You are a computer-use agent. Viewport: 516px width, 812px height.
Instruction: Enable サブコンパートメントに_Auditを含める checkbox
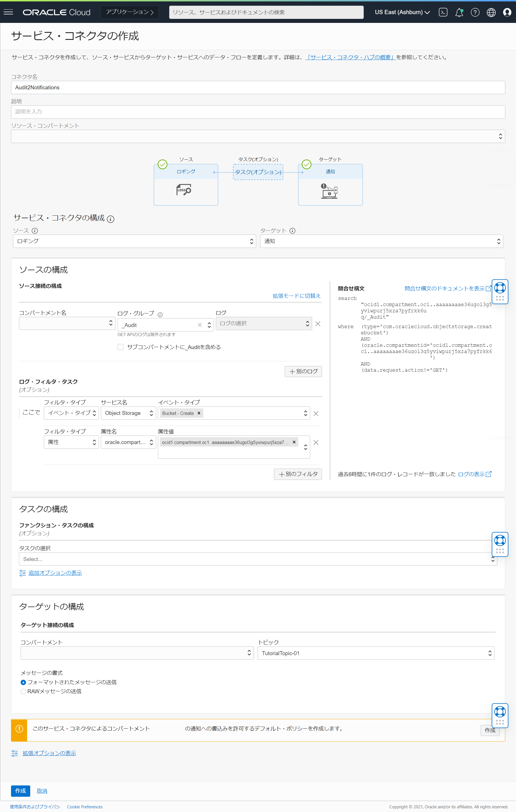[x=120, y=347]
